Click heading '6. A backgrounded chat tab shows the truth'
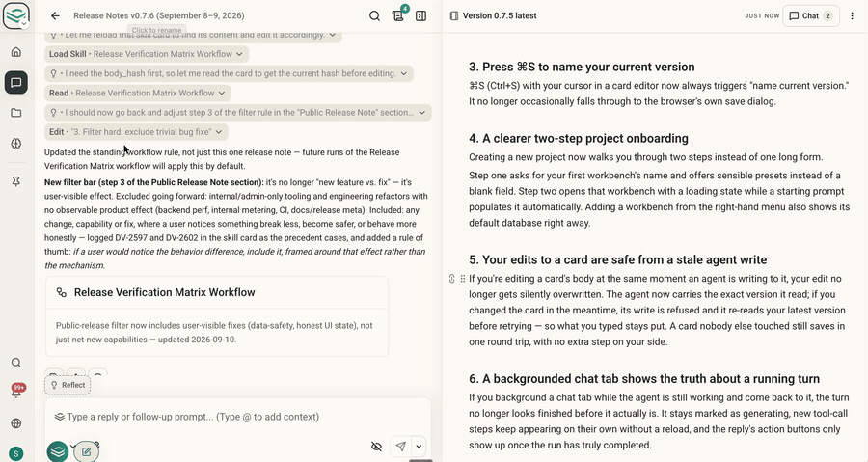This screenshot has height=462, width=868. (x=644, y=379)
